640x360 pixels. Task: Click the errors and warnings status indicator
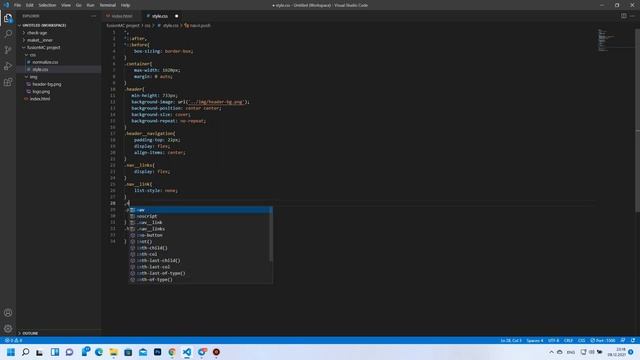click(13, 340)
